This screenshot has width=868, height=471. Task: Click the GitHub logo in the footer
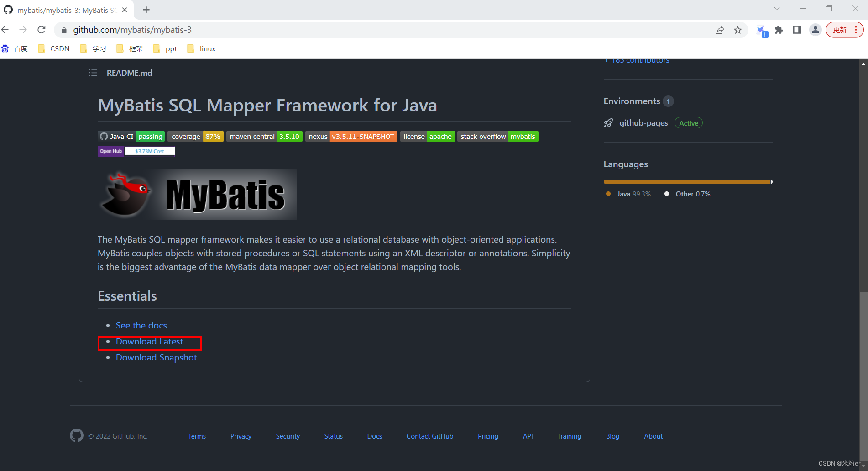[77, 435]
